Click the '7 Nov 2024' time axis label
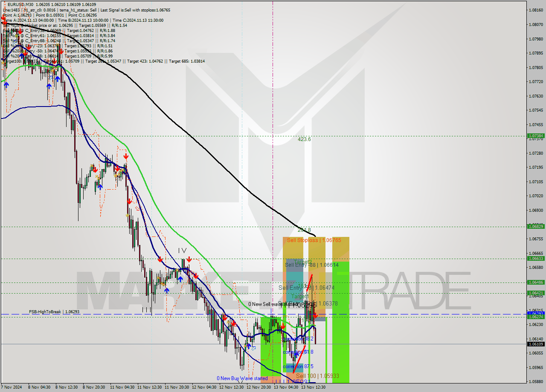Image resolution: width=546 pixels, height=392 pixels. click(11, 387)
